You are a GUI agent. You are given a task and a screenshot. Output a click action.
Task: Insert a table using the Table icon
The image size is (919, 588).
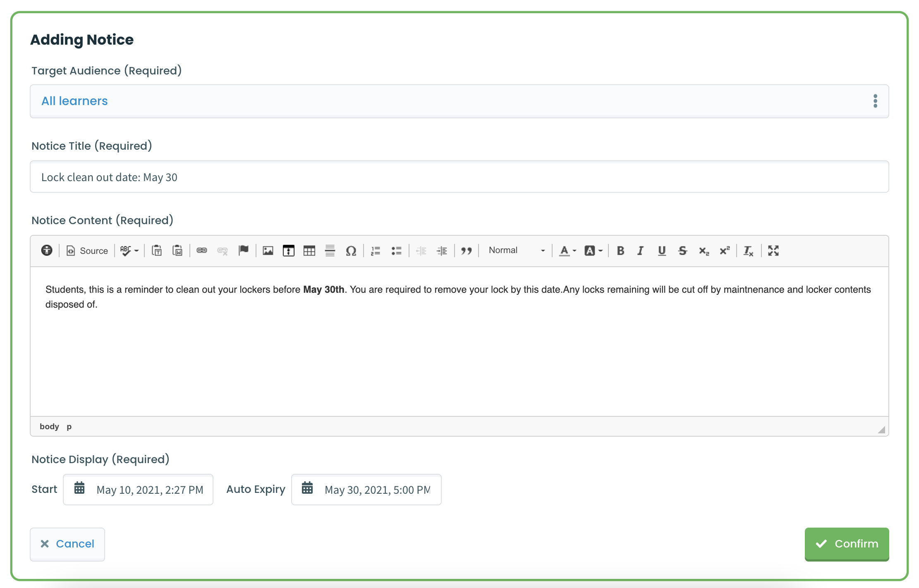click(x=309, y=251)
